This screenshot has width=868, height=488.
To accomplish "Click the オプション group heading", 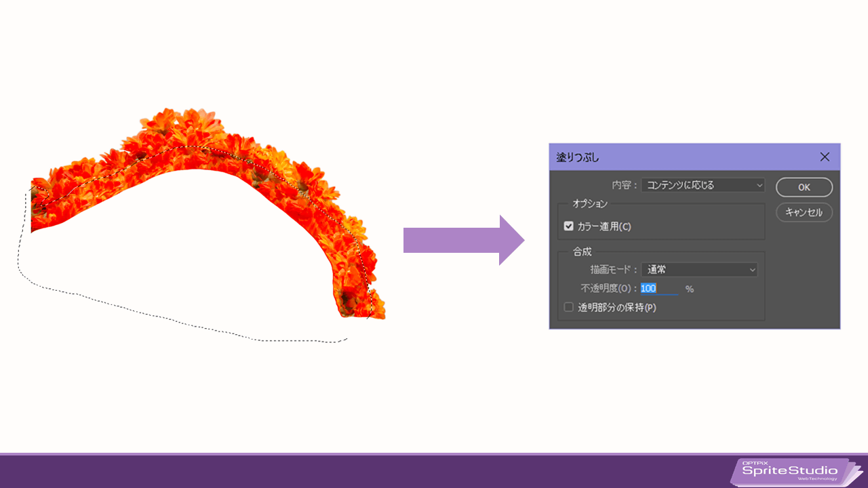I will pos(590,203).
